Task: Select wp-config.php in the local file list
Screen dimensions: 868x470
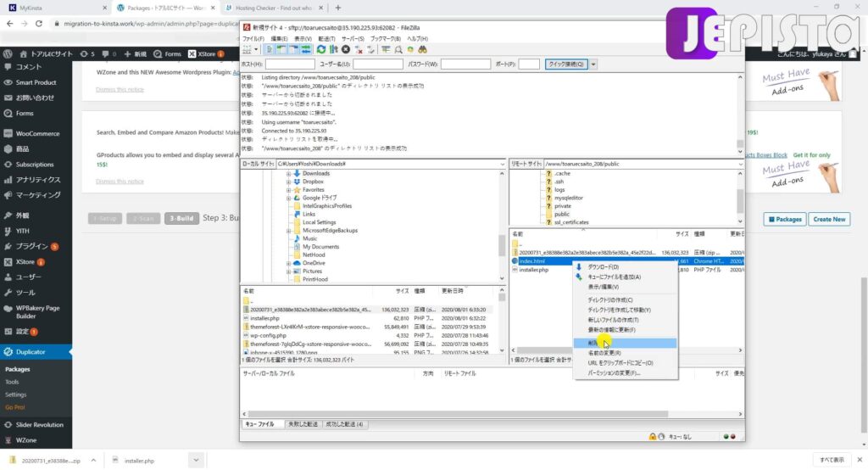Action: pos(268,335)
